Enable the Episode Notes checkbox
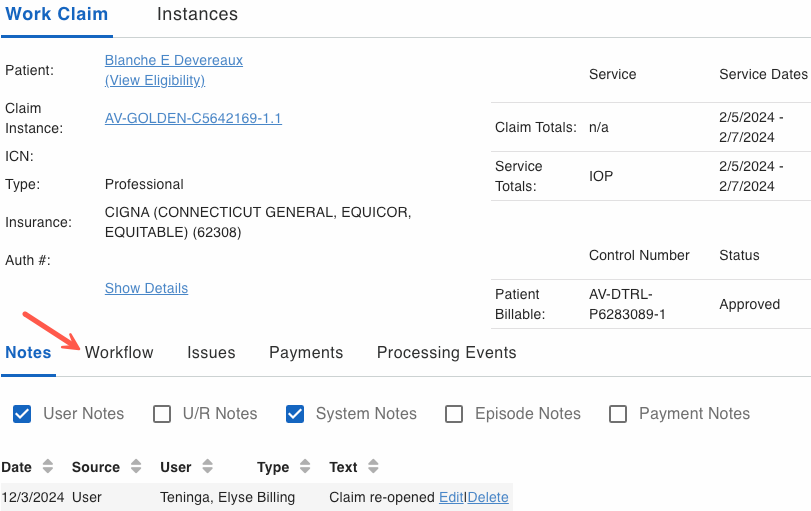The image size is (811, 511). pos(454,414)
